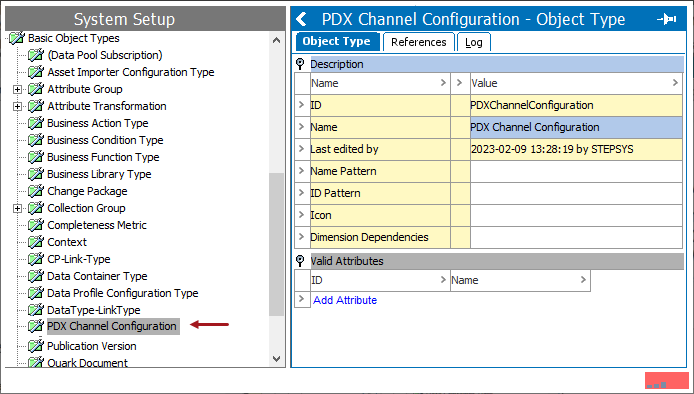Screen dimensions: 694x394
Task: Toggle the Valid Attributes section pin
Action: tap(300, 261)
